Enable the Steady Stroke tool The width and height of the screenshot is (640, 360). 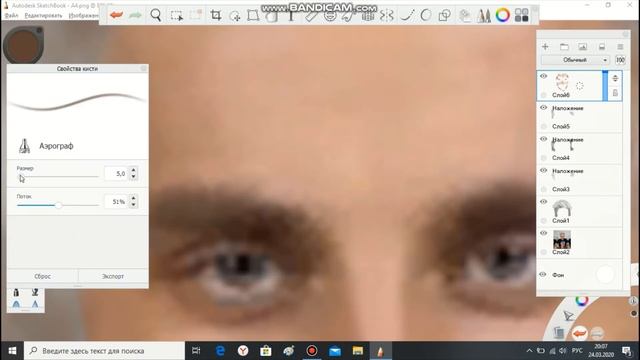[x=407, y=16]
